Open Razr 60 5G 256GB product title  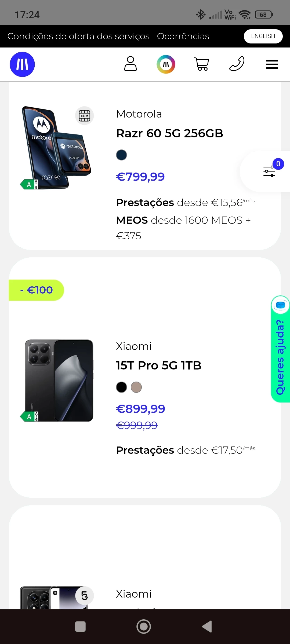[170, 133]
